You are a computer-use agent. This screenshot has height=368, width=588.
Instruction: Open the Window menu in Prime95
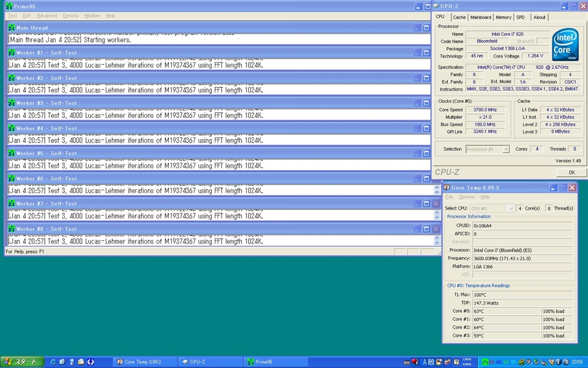click(92, 16)
